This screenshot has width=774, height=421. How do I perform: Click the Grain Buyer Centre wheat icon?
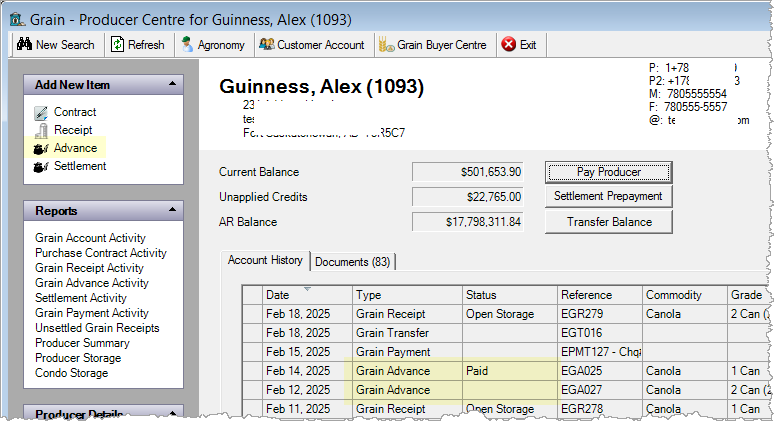tap(386, 45)
